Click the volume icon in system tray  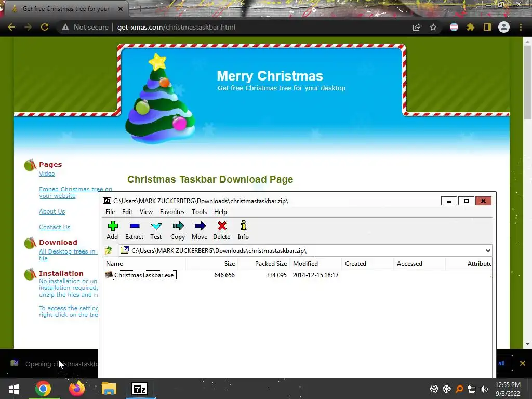484,389
